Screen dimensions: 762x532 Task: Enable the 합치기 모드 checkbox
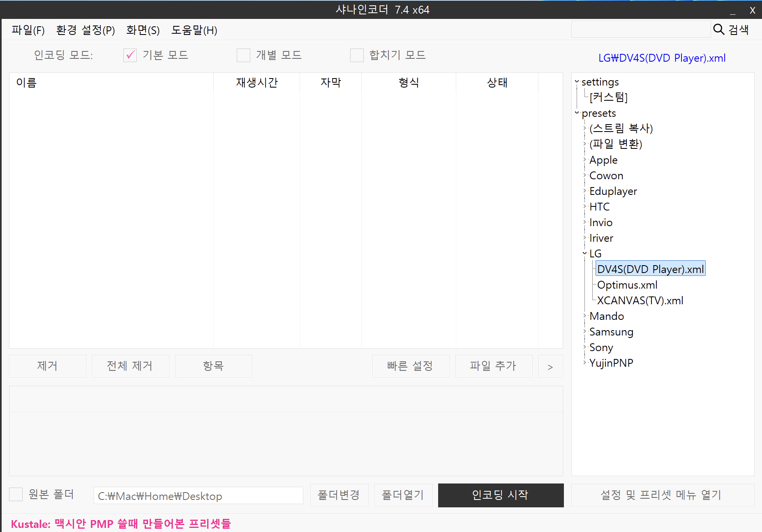[357, 55]
